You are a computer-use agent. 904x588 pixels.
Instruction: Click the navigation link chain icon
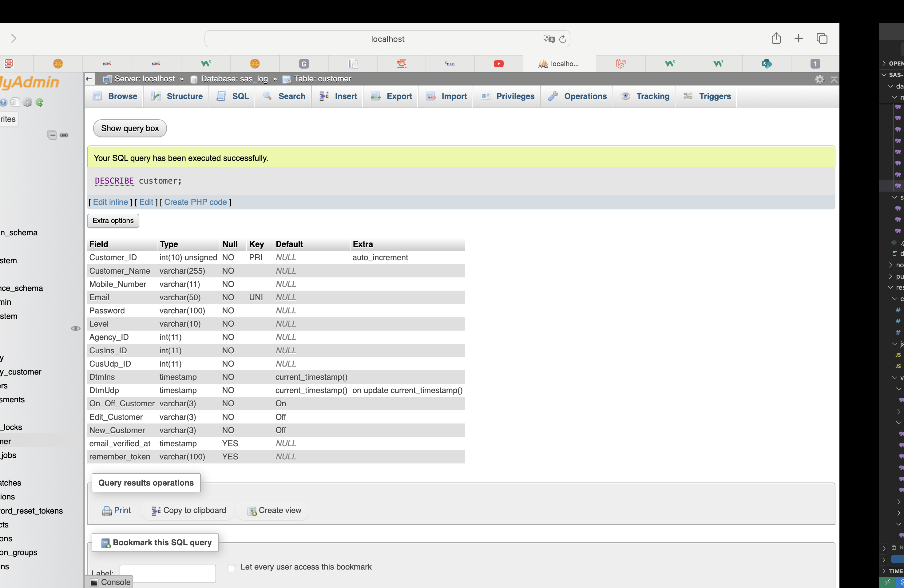(x=64, y=135)
